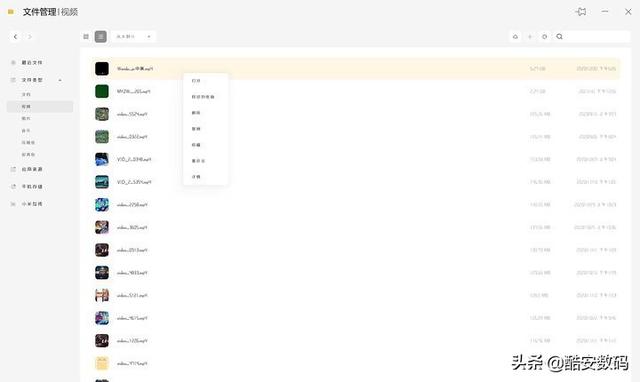Select the yellow-thumbnail video file at the bottom of the list

(x=354, y=363)
